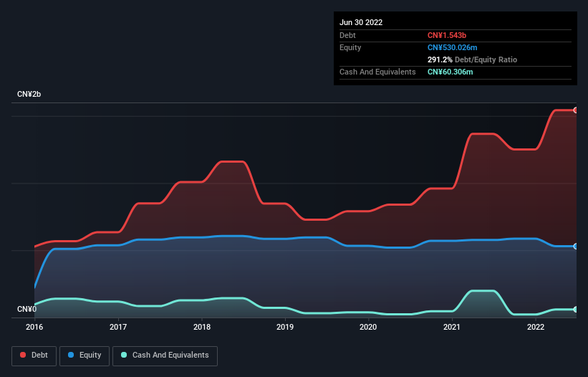588x377 pixels.
Task: Click the teal Cash endpoint marker
Action: (x=576, y=310)
